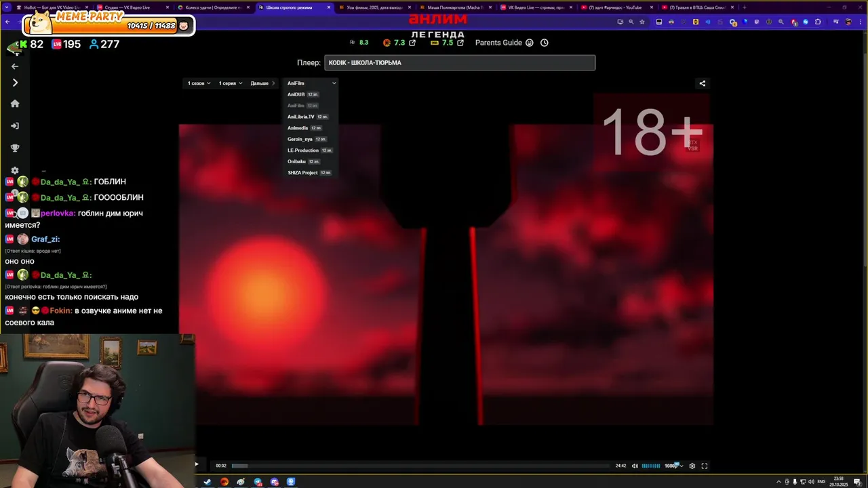868x488 pixels.
Task: Open a new browser tab with plus
Action: pos(745,7)
